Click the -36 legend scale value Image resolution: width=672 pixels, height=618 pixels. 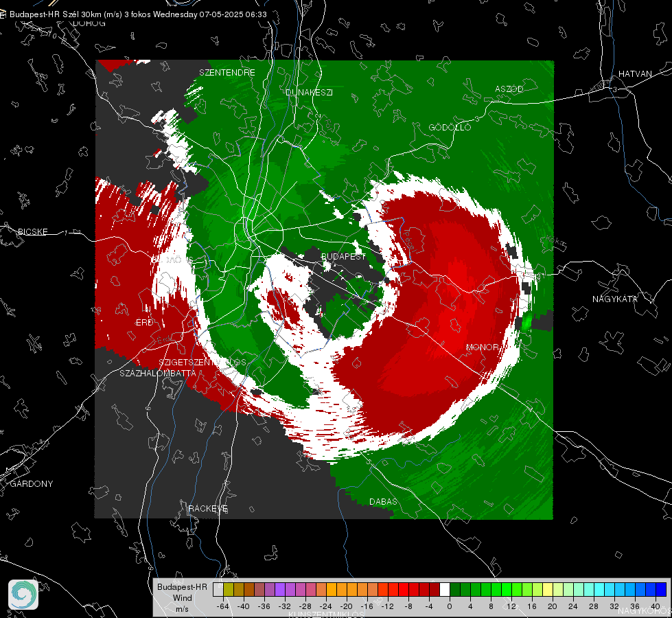264,606
